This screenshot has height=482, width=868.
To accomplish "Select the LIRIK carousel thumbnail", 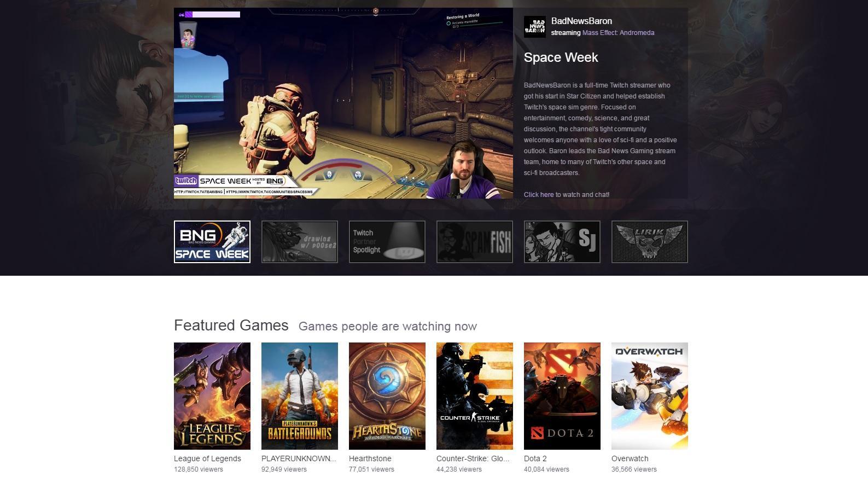I will click(650, 242).
